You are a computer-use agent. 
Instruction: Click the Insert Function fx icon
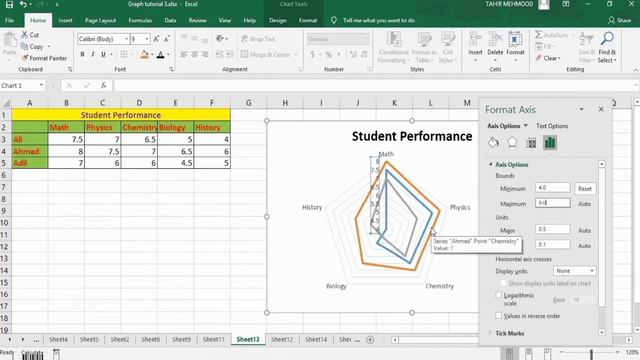tap(104, 85)
